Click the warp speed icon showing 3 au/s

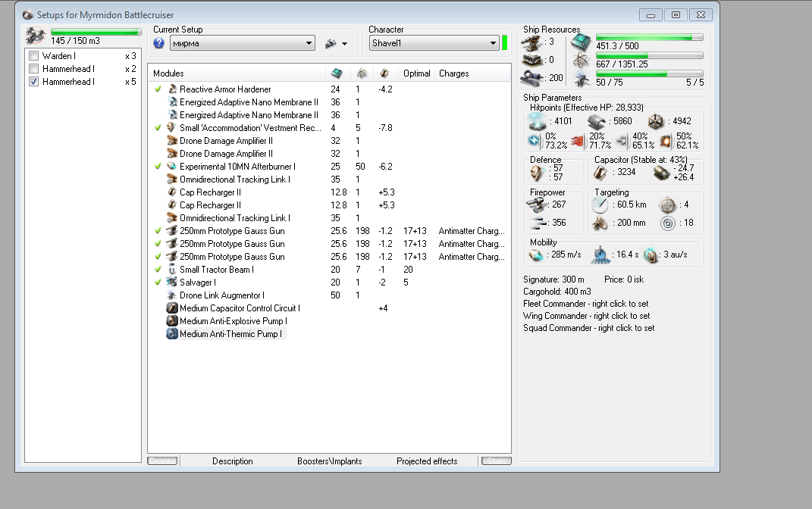click(x=651, y=255)
